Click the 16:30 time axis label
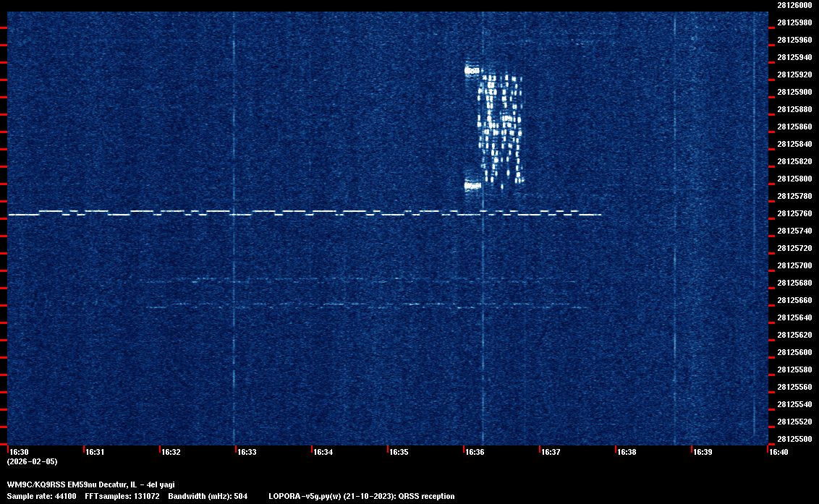 20,452
